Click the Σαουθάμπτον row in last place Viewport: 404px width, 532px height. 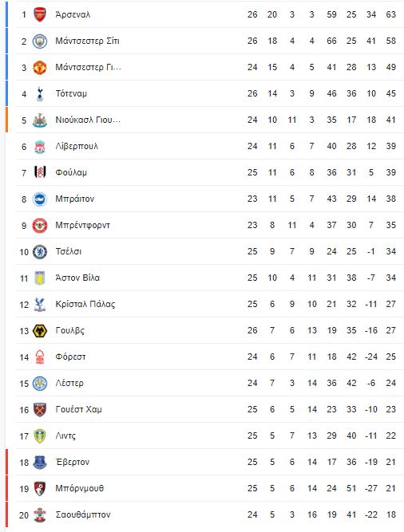(209, 514)
